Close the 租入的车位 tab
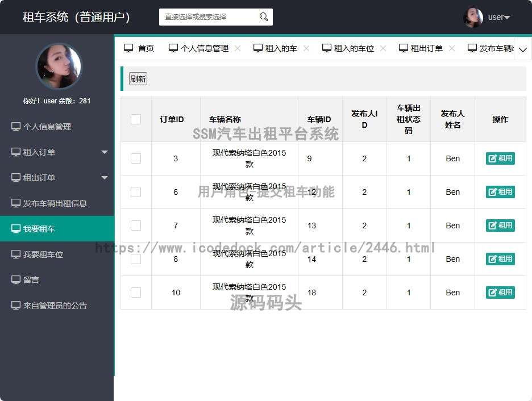Image resolution: width=532 pixels, height=401 pixels. pos(383,48)
